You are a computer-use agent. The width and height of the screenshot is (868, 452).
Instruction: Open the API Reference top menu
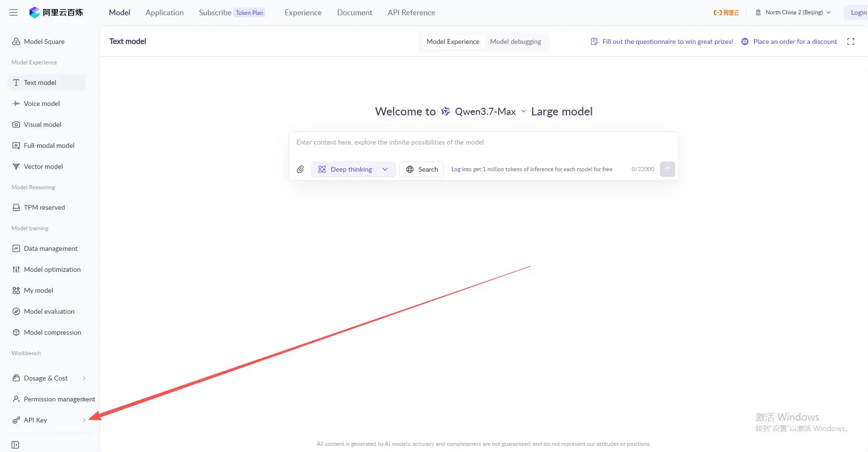click(x=411, y=12)
